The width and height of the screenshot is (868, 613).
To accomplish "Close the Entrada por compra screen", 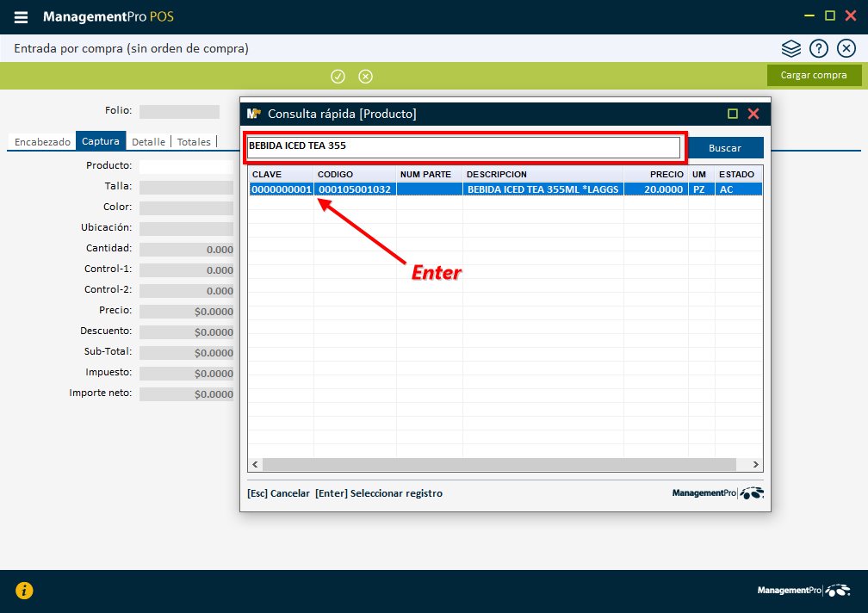I will coord(846,49).
